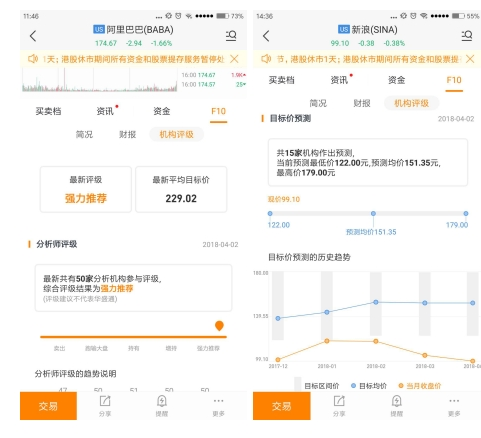Close the notice banner on the SINA screen
The height and width of the screenshot is (438, 481).
pos(470,59)
